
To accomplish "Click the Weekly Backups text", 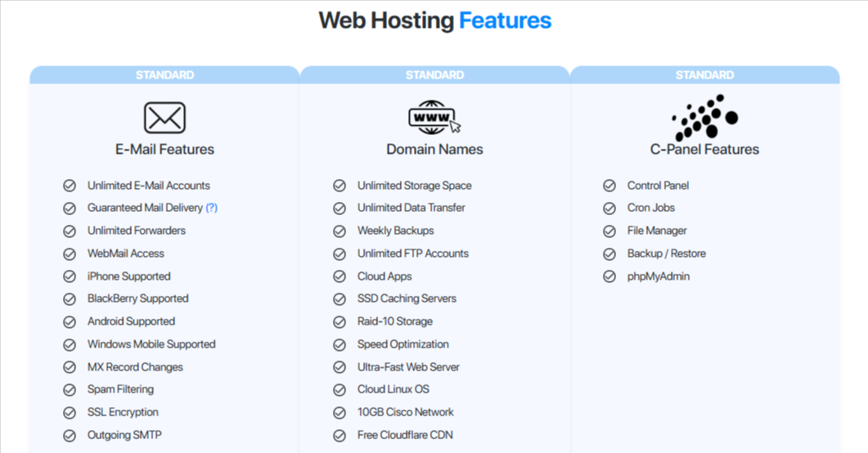I will [396, 230].
